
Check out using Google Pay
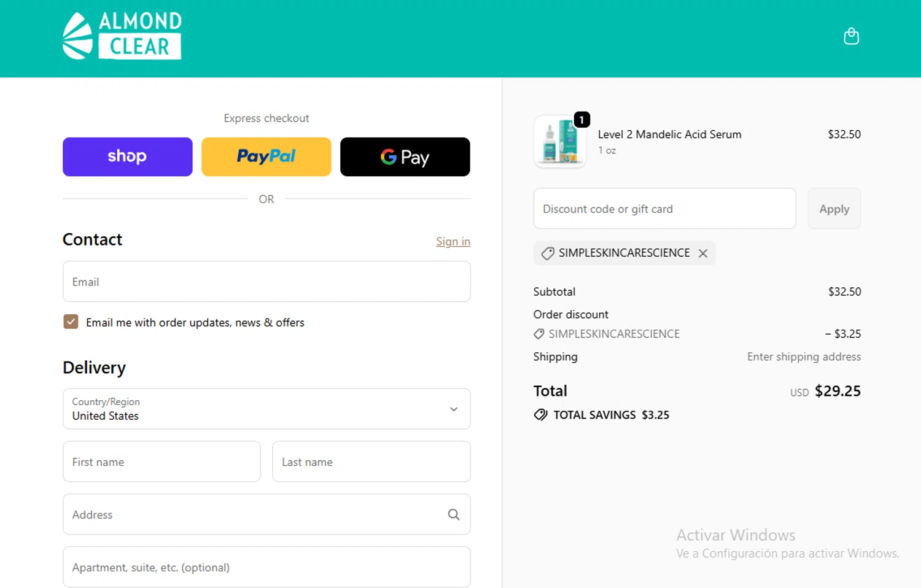point(405,157)
